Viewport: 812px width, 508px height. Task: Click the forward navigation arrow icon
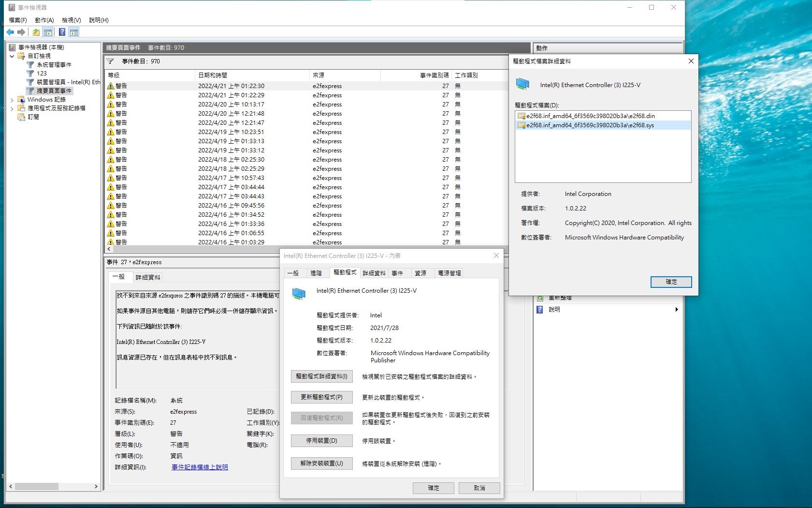tap(22, 32)
